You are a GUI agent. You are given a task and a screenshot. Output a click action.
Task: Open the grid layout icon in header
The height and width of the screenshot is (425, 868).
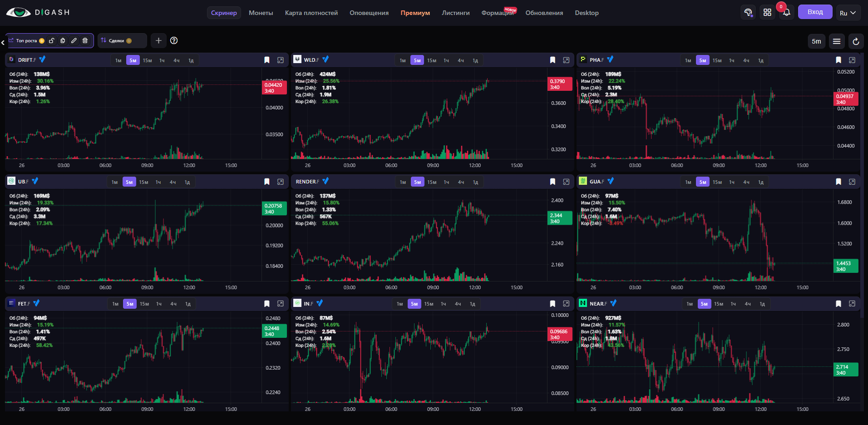pos(767,12)
